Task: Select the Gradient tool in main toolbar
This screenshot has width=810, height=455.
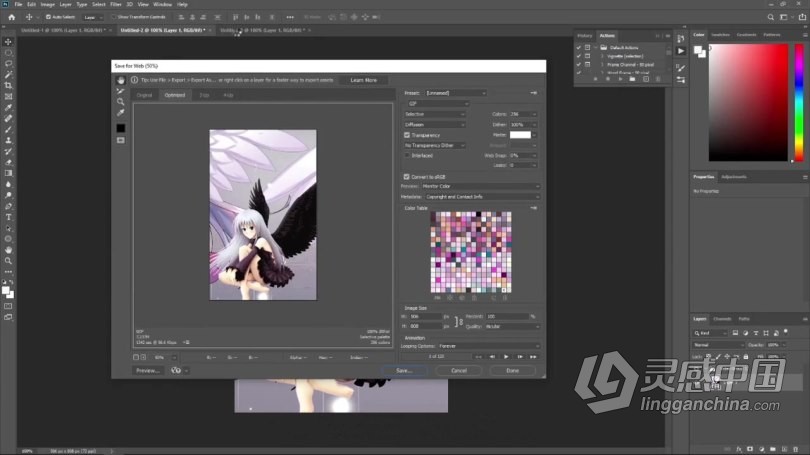Action: [x=8, y=173]
